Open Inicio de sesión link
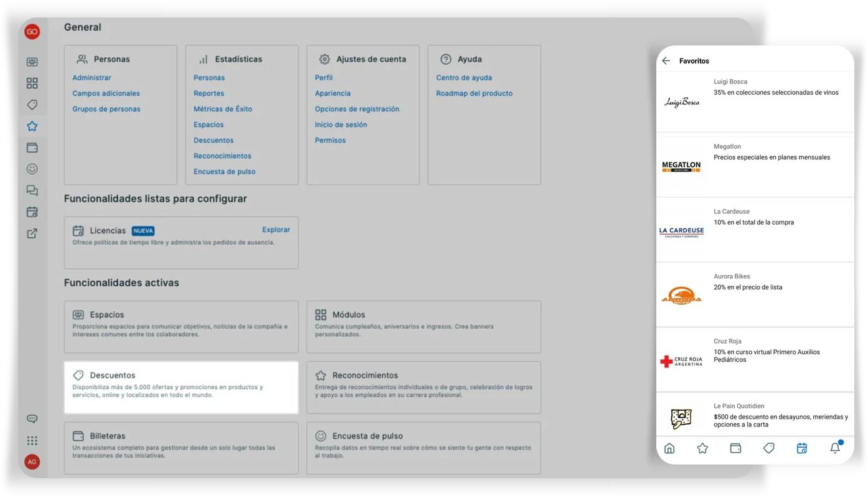Image resolution: width=868 pixels, height=500 pixels. point(341,125)
